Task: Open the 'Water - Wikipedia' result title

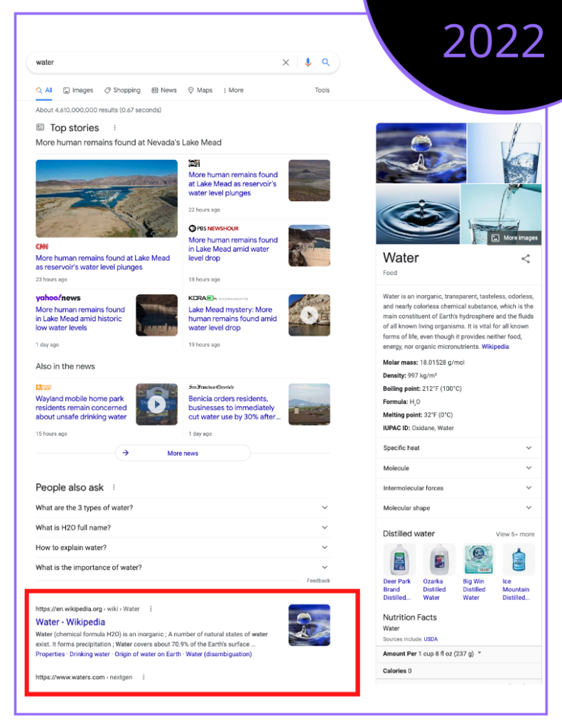Action: tap(70, 621)
